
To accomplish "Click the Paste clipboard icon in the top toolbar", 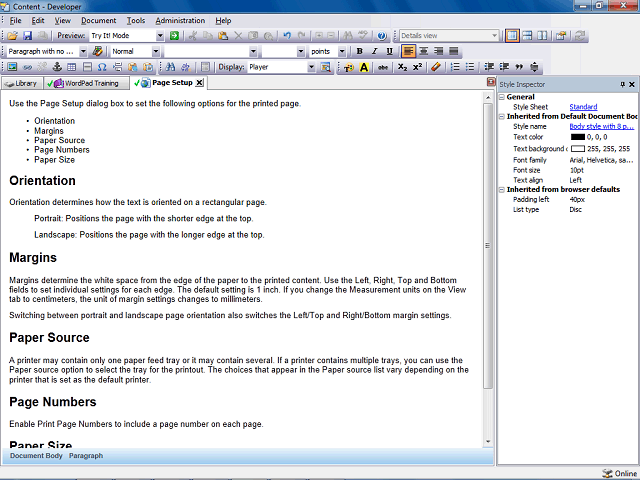I will click(223, 36).
